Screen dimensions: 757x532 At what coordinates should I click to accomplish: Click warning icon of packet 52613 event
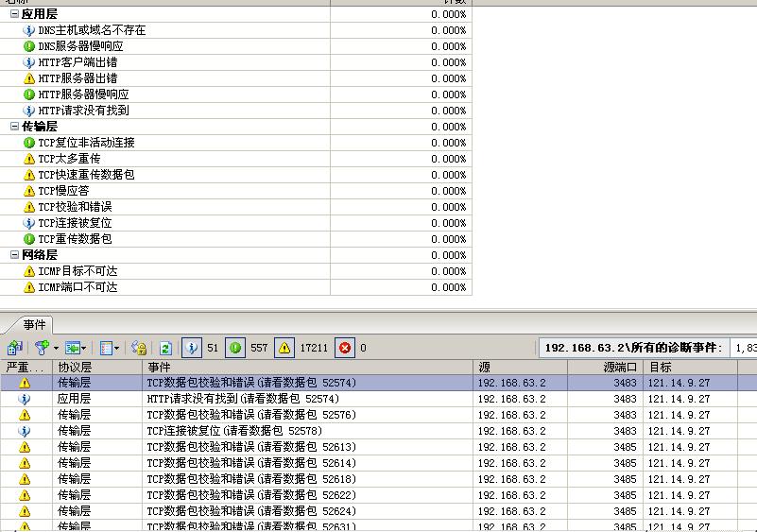coord(25,447)
